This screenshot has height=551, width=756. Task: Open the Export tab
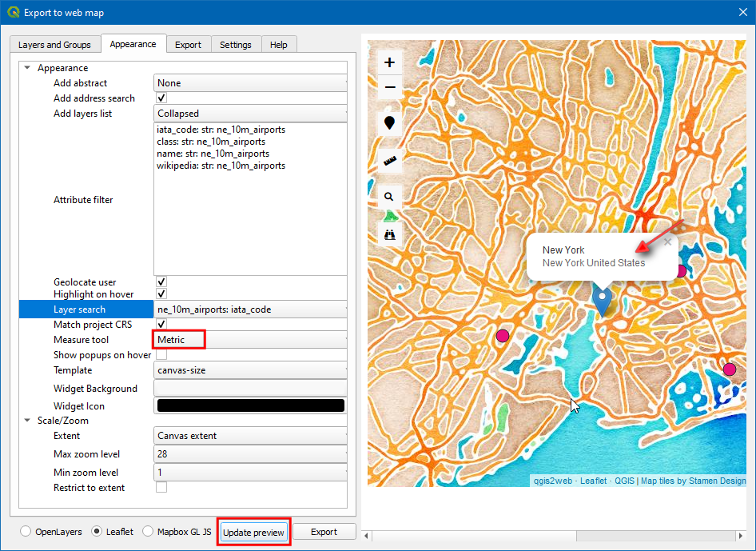click(x=188, y=45)
